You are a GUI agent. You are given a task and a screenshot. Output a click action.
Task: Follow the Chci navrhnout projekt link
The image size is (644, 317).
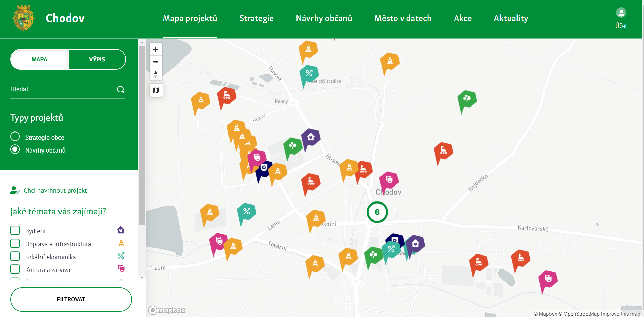(55, 190)
